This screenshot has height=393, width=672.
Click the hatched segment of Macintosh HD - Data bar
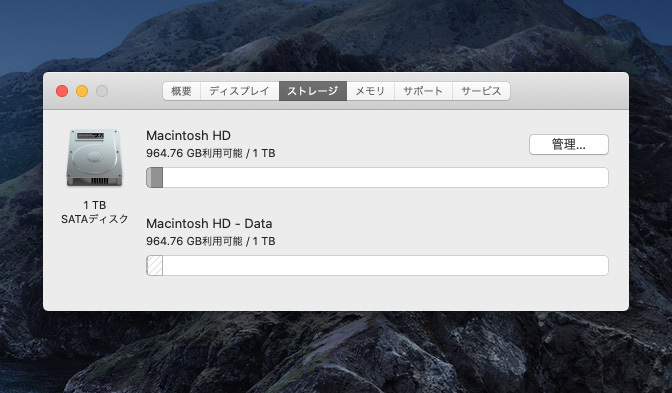click(x=155, y=265)
